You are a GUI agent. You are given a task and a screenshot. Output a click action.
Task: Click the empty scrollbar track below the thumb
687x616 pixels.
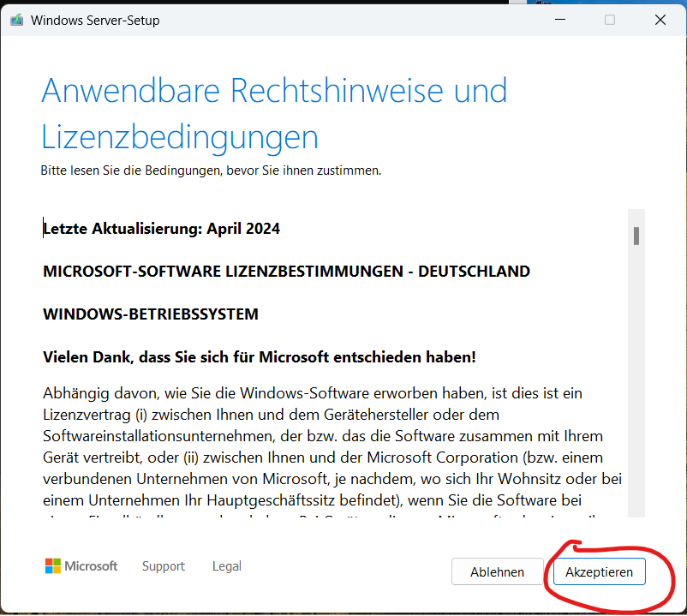[x=636, y=386]
